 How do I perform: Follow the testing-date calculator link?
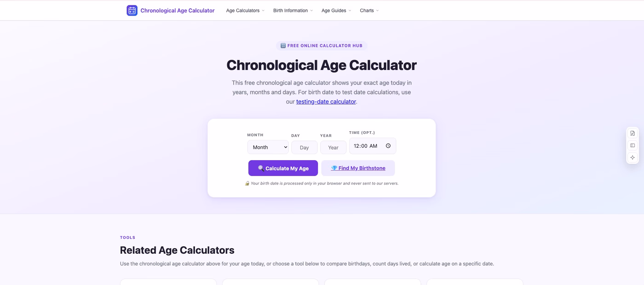326,102
